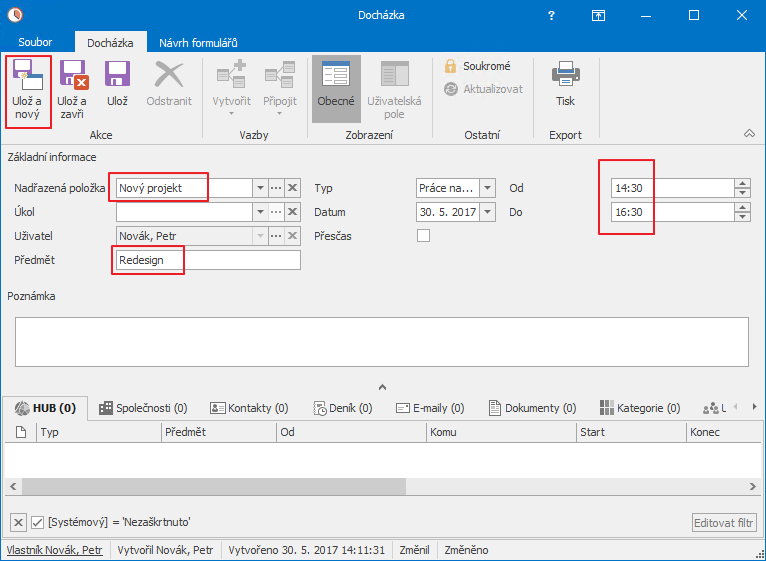Image resolution: width=766 pixels, height=561 pixels.
Task: Click into the Poznámka note box
Action: (382, 342)
